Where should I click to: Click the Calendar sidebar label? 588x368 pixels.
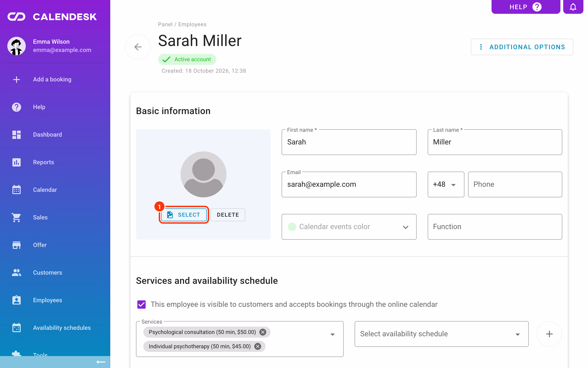tap(45, 190)
